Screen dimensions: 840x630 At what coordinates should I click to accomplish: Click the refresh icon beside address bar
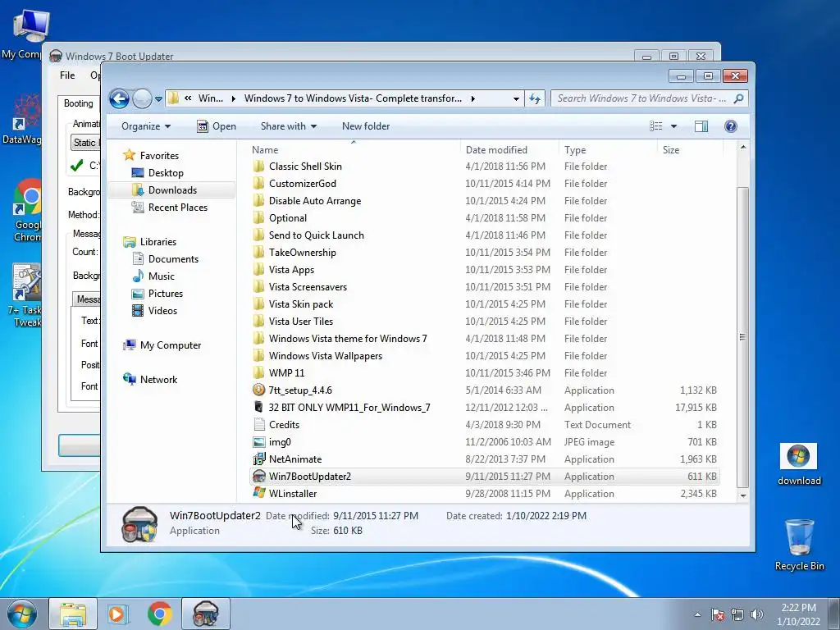(535, 98)
